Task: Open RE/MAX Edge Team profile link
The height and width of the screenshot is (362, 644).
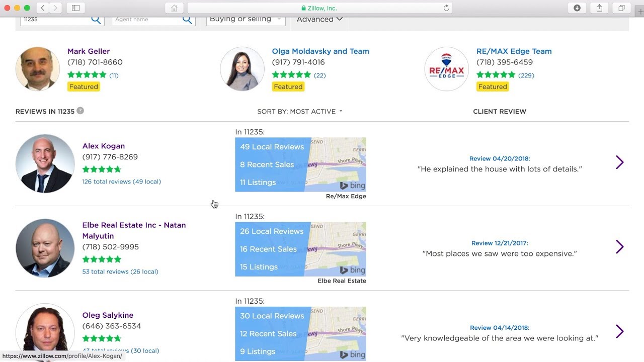Action: (x=514, y=51)
